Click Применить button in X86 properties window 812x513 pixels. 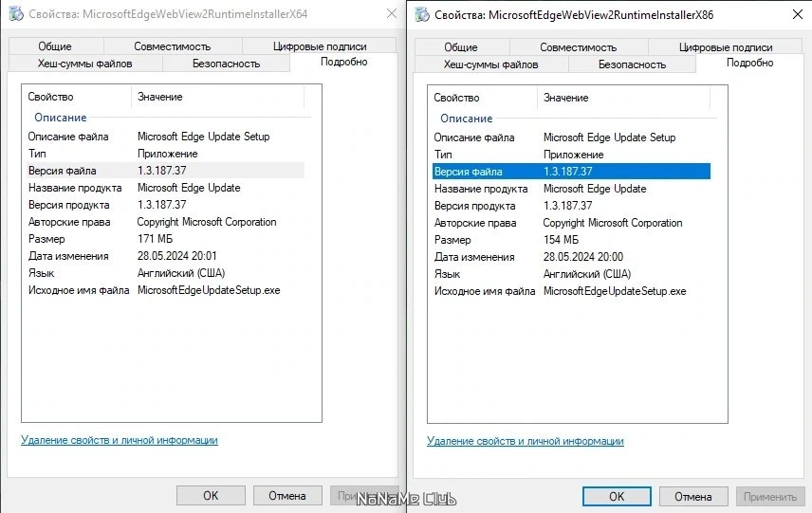tap(770, 497)
